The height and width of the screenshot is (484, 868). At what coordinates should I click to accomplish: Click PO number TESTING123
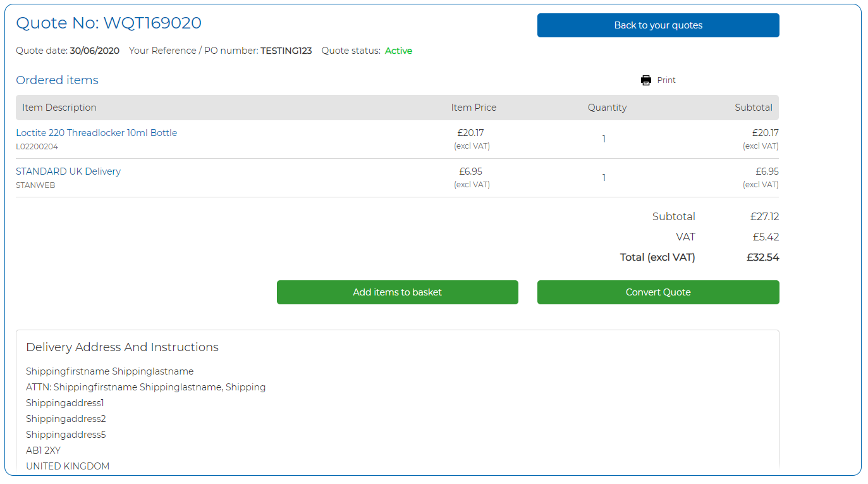pos(286,51)
